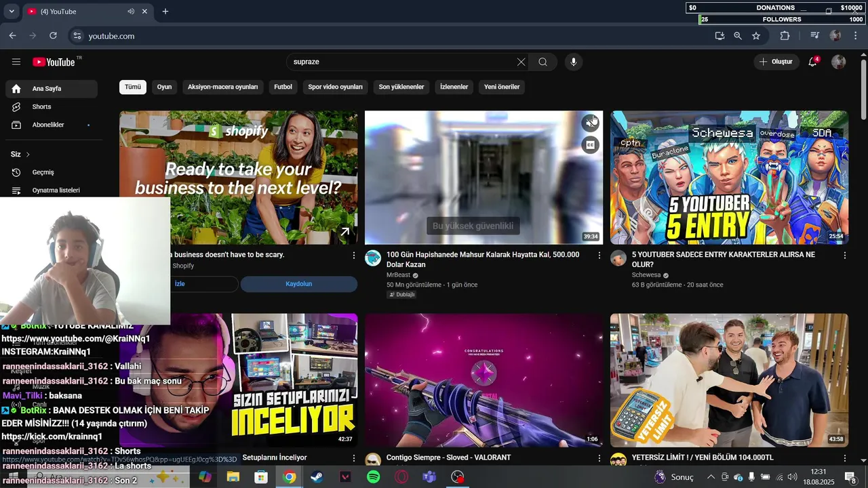The height and width of the screenshot is (488, 868).
Task: Select 'Aksiyon-macera oyunları' filter chip
Action: tap(223, 87)
